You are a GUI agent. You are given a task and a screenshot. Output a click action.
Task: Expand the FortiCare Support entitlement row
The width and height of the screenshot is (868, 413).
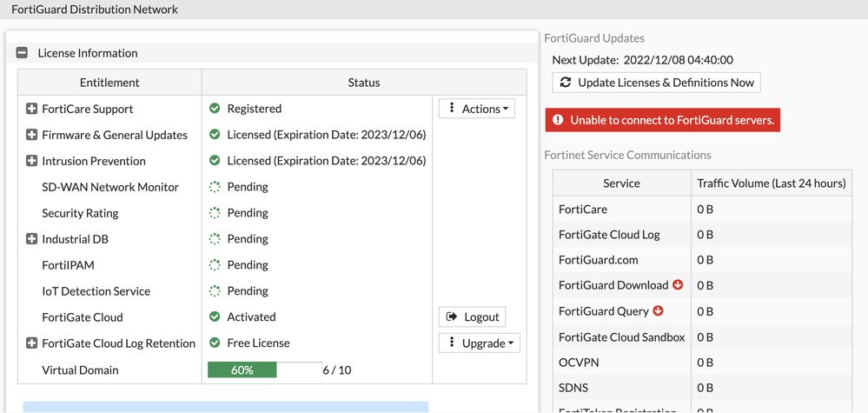(31, 109)
